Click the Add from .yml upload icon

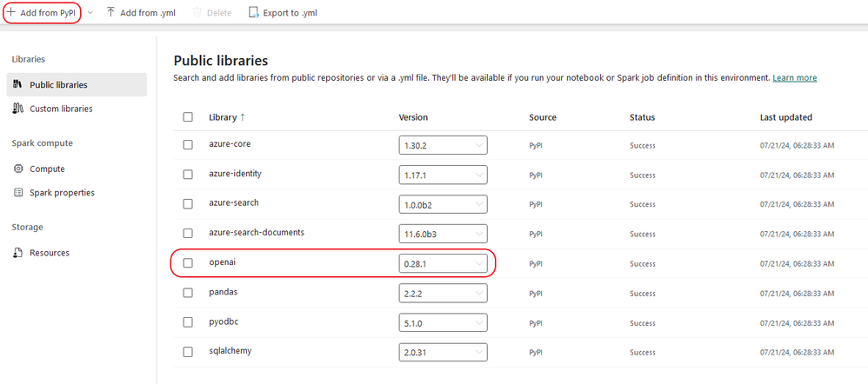click(x=110, y=13)
